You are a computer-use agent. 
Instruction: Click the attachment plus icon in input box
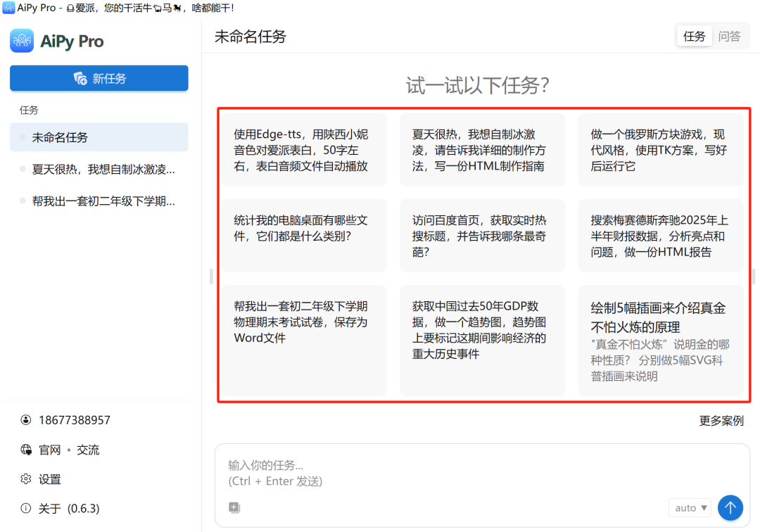click(x=234, y=507)
